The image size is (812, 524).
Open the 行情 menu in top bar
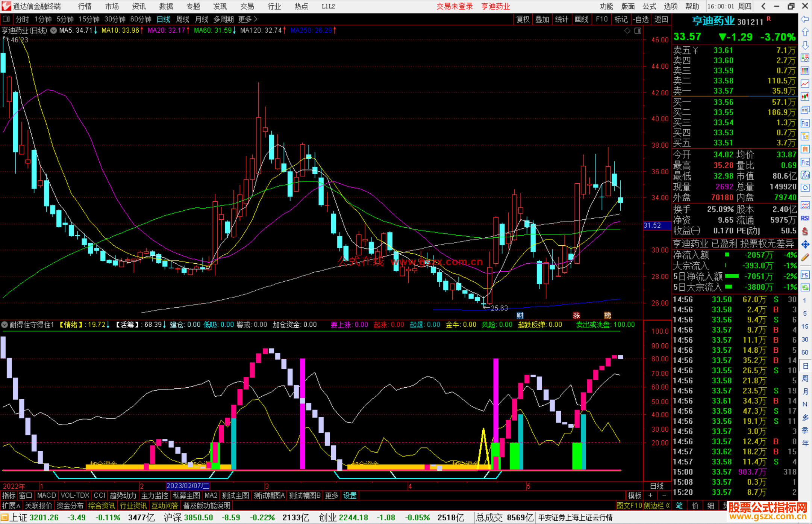(85, 6)
